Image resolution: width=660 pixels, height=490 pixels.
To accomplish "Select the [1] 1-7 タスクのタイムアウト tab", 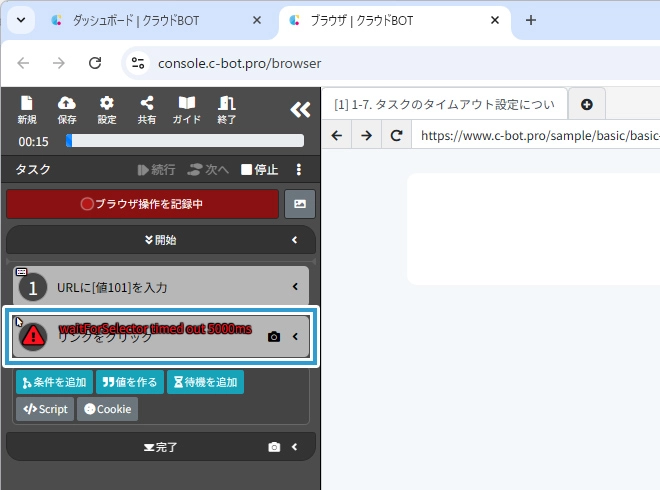I will [444, 104].
